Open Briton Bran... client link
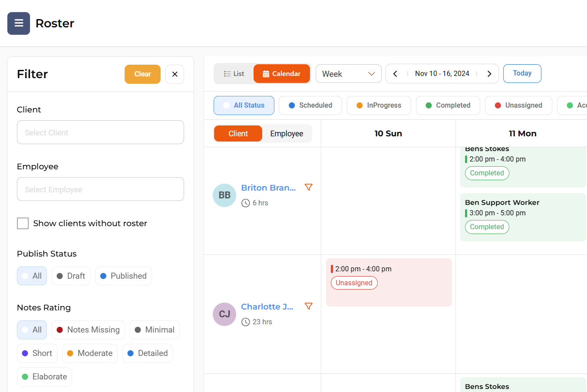The image size is (587, 392). point(268,188)
